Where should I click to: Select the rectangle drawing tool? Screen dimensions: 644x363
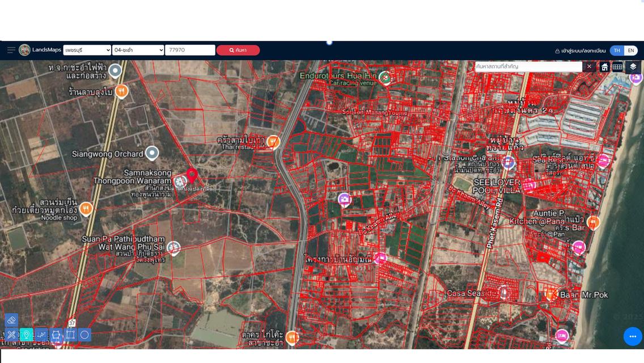coord(70,335)
